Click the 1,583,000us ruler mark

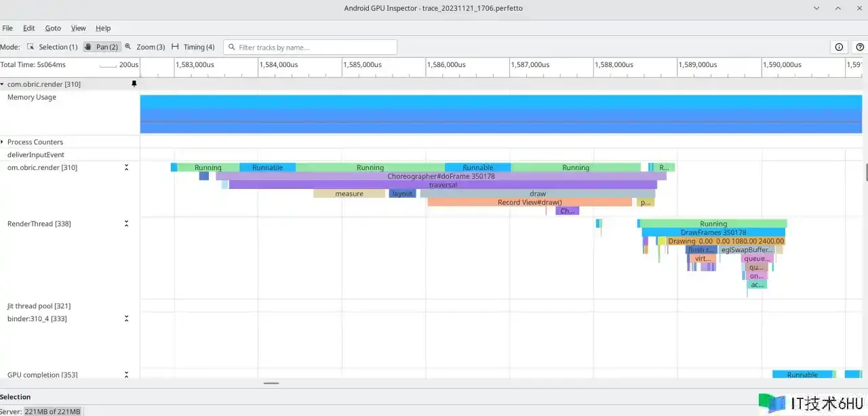pyautogui.click(x=195, y=65)
